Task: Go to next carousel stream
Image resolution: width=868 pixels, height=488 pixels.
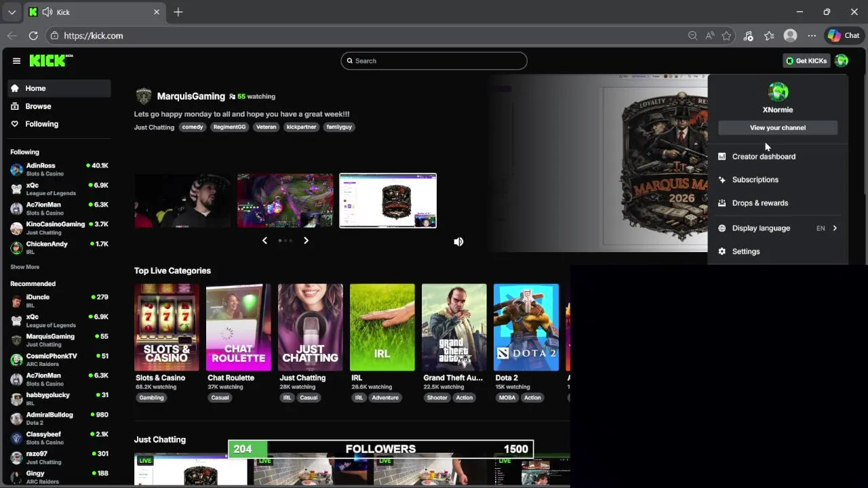Action: (x=306, y=241)
